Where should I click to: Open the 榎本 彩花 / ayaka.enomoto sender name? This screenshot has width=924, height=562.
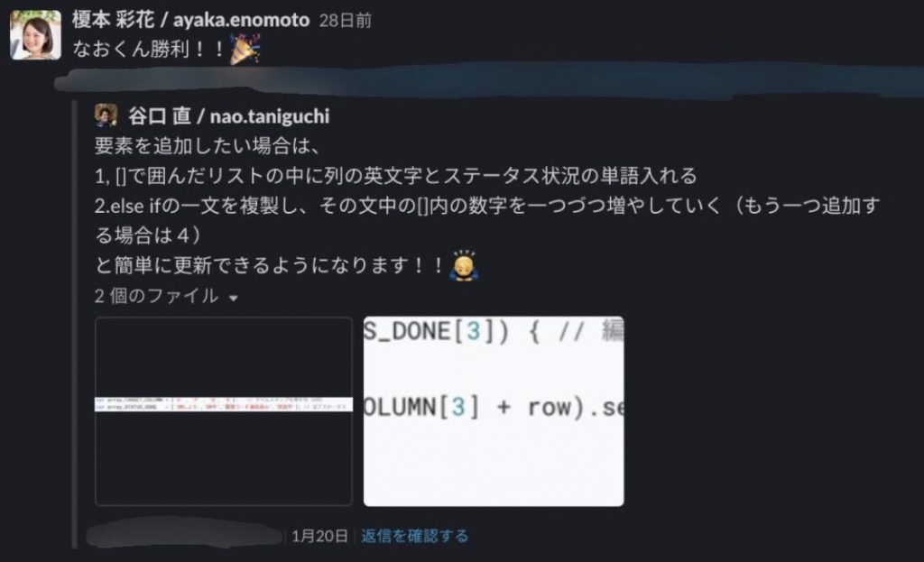pos(191,20)
